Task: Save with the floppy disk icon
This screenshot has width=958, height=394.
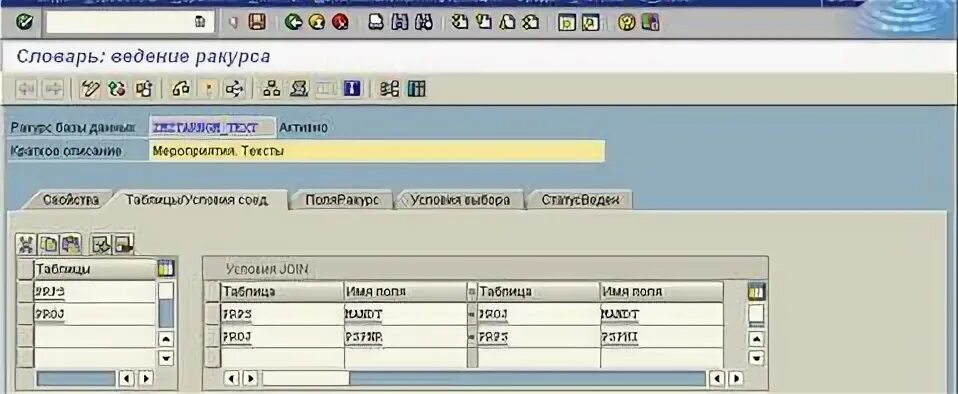Action: tap(258, 23)
